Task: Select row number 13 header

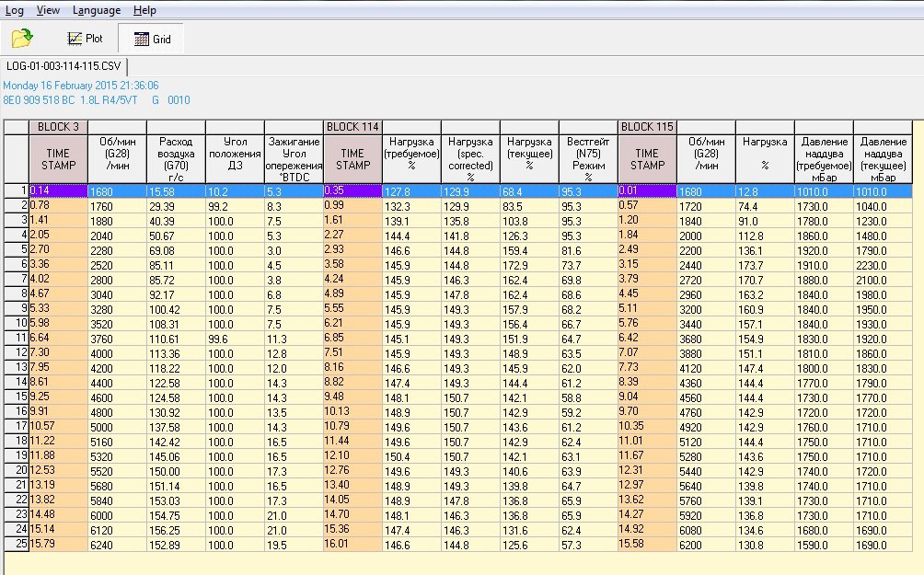Action: (17, 368)
